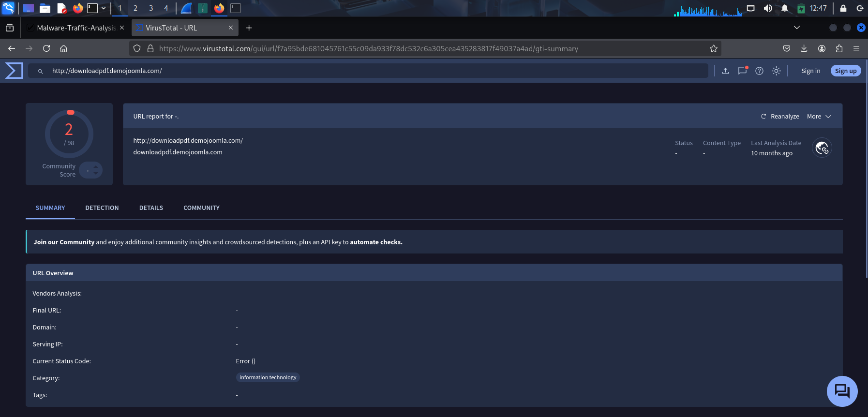
Task: Open the Kali applications menu icon
Action: (x=9, y=8)
